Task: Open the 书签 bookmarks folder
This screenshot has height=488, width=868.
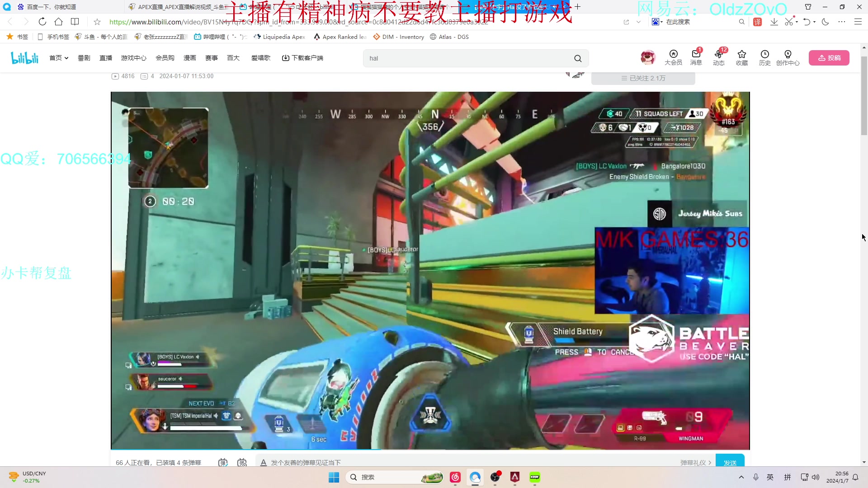Action: [18, 37]
